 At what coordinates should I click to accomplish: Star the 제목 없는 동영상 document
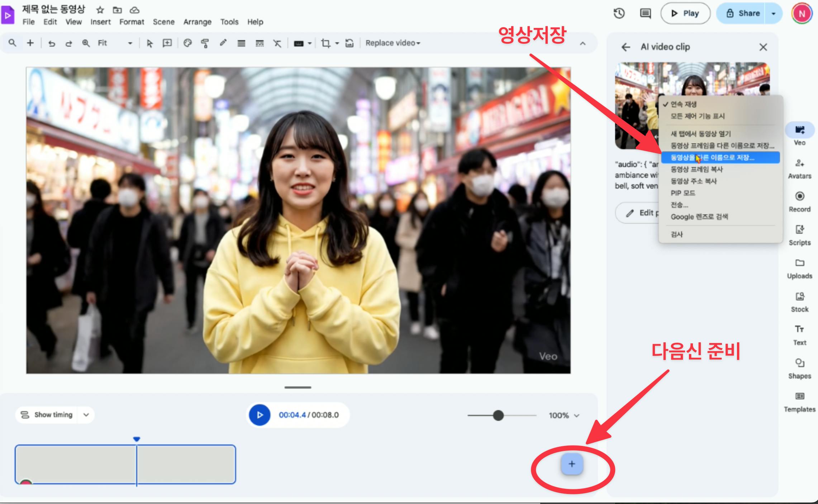point(100,10)
